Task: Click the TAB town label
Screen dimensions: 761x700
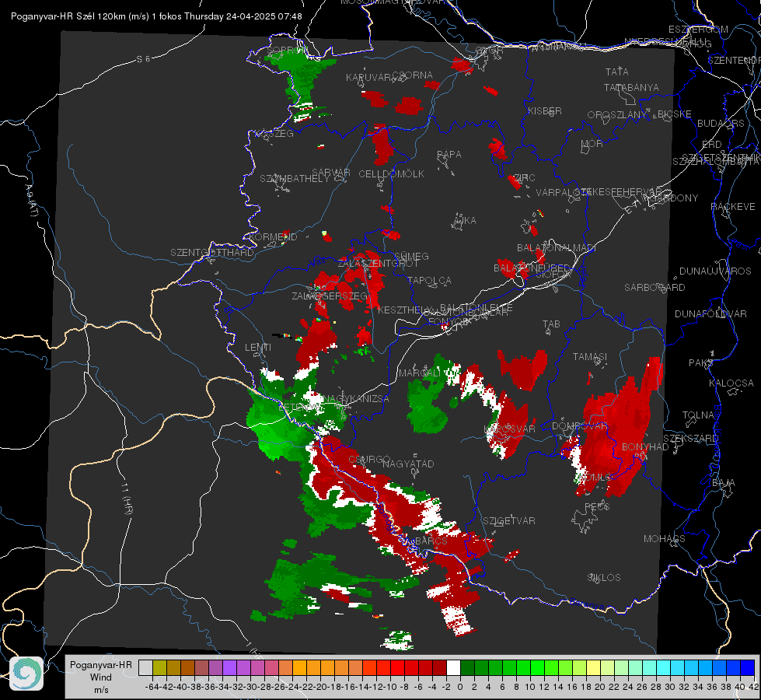Action: tap(551, 324)
